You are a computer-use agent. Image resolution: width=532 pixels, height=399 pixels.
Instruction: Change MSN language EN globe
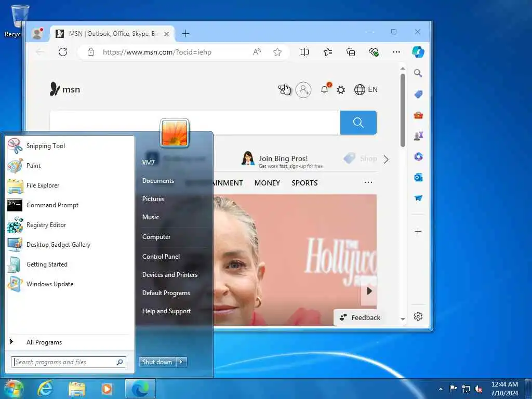point(366,89)
